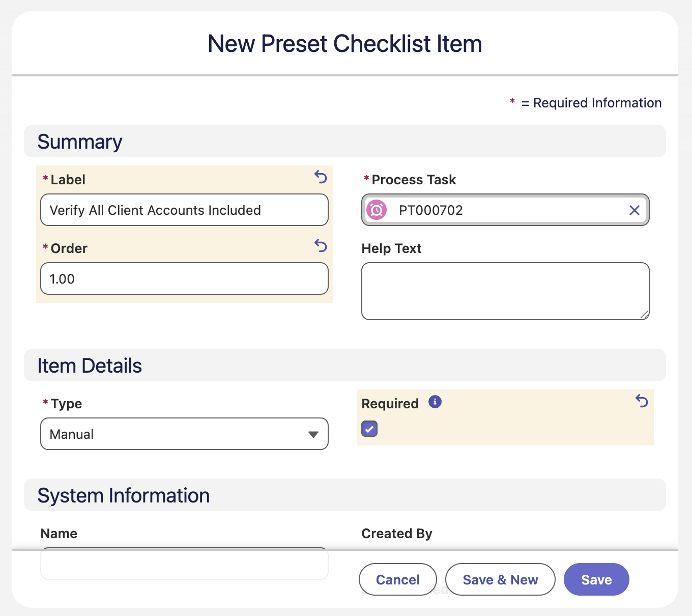Click the Item Details section header
This screenshot has height=616, width=692.
point(345,365)
